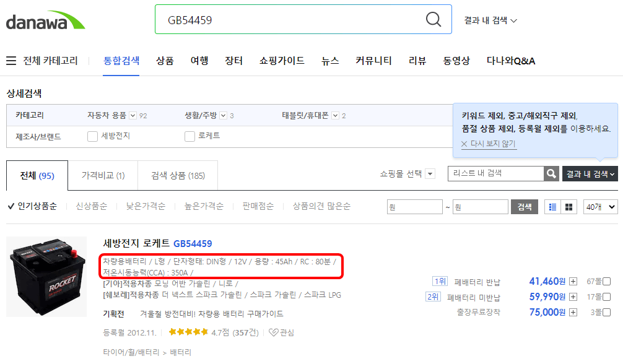This screenshot has width=623, height=364.
Task: Open the 타이어/휠/배터리 breadcrumb category
Action: (x=131, y=352)
